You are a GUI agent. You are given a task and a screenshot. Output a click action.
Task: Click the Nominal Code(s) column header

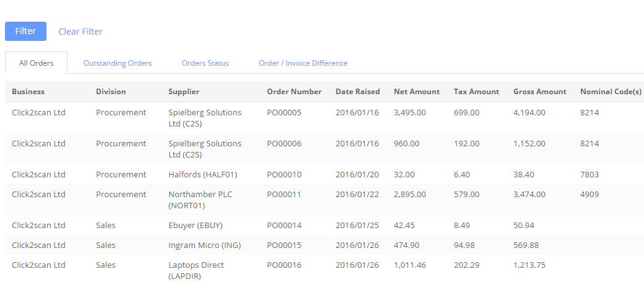[x=611, y=92]
